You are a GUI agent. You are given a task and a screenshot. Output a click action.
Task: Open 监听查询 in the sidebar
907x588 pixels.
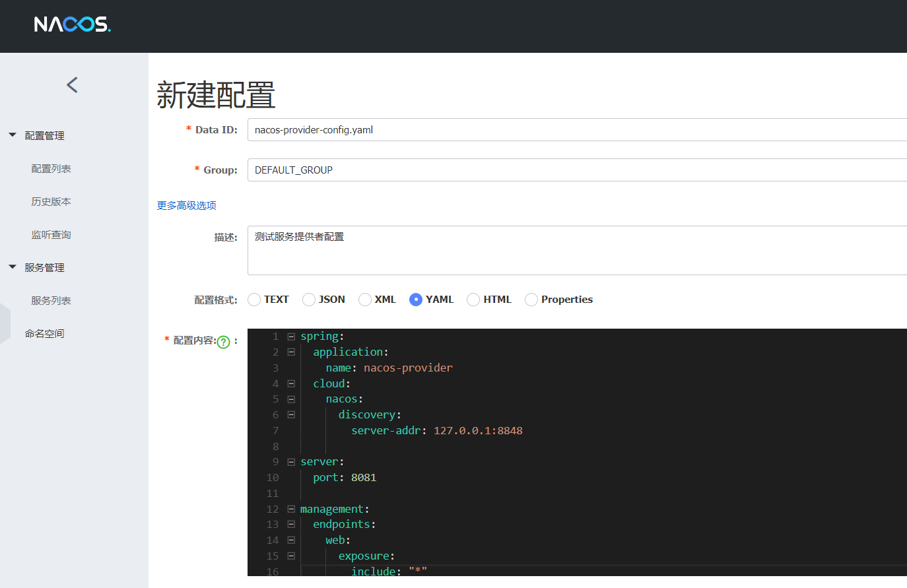[51, 234]
